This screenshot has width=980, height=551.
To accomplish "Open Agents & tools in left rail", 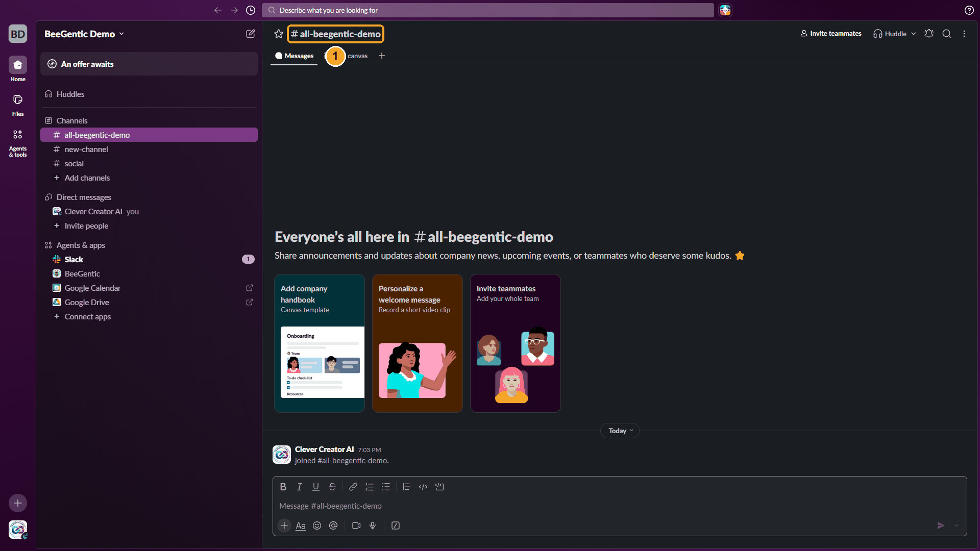I will 18,143.
